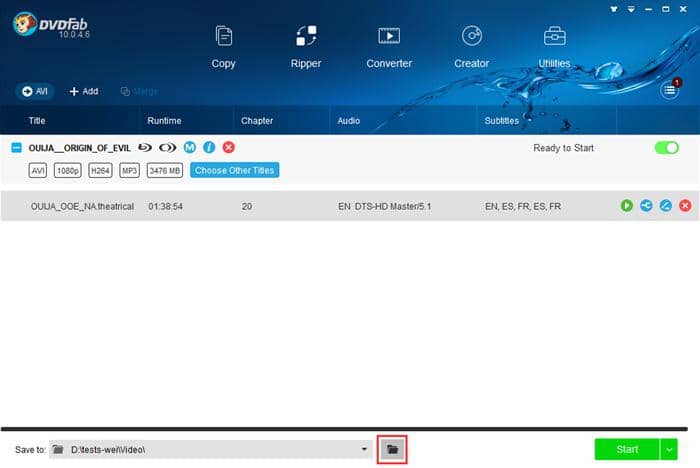Show source information with the blue i icon
This screenshot has height=468, width=700.
[x=209, y=147]
